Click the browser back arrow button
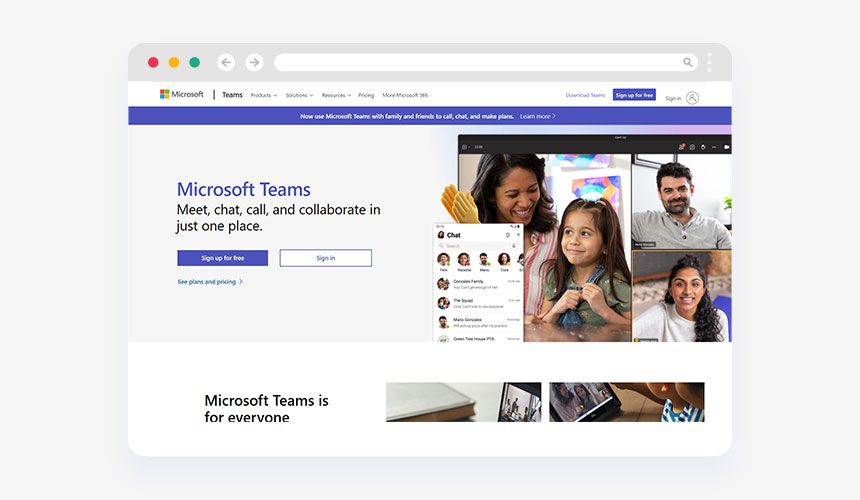The width and height of the screenshot is (860, 500). [x=226, y=62]
